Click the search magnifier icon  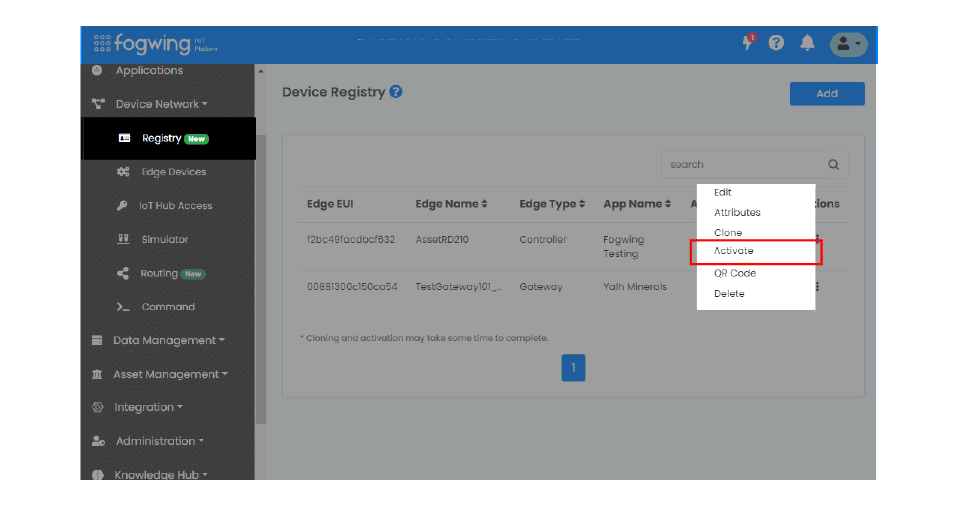(x=833, y=164)
